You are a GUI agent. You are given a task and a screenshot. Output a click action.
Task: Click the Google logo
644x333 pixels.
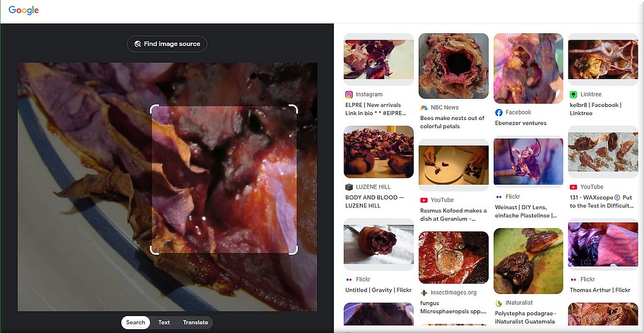[x=24, y=10]
